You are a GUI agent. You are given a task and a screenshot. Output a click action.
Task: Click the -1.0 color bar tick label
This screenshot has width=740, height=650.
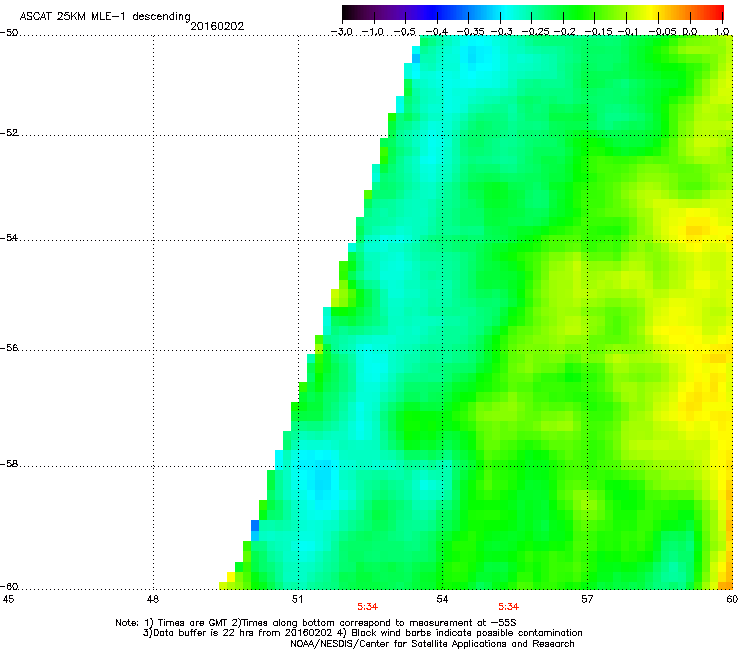pos(373,32)
